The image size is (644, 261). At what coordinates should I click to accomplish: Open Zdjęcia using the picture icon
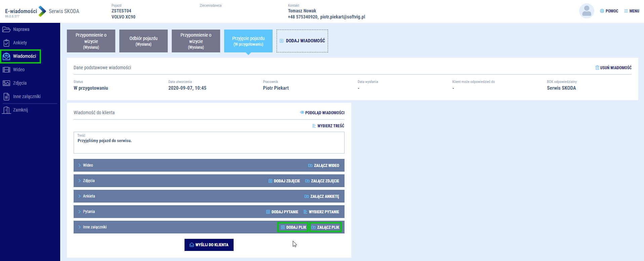tap(6, 83)
